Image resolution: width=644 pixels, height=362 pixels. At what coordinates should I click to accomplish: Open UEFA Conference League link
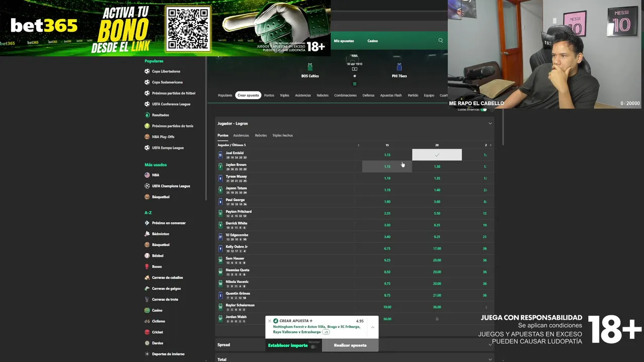171,104
